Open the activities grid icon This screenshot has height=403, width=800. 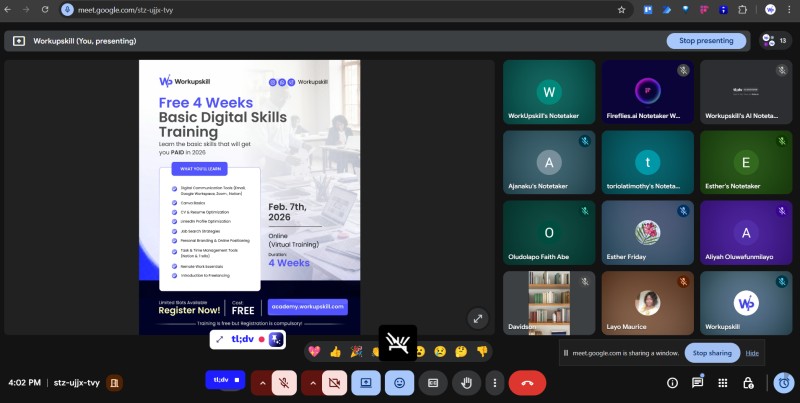(722, 383)
